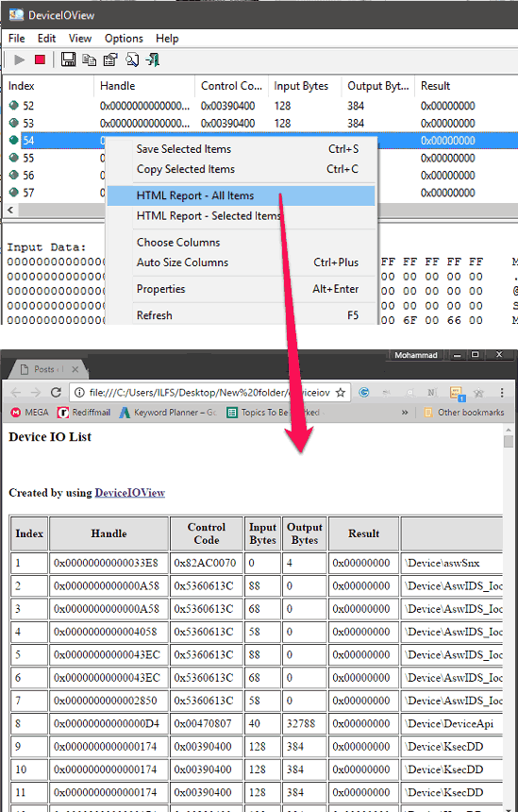518x812 pixels.
Task: Select row 53 in the list
Action: (260, 124)
